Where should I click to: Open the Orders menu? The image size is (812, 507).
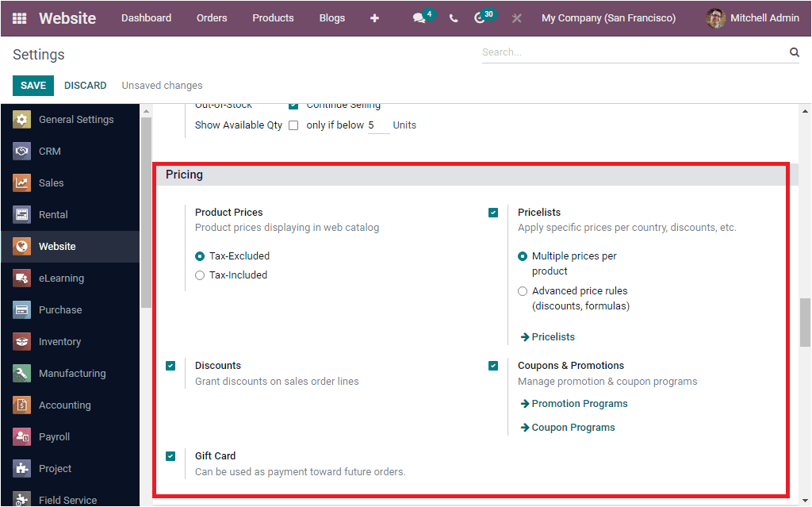tap(212, 17)
